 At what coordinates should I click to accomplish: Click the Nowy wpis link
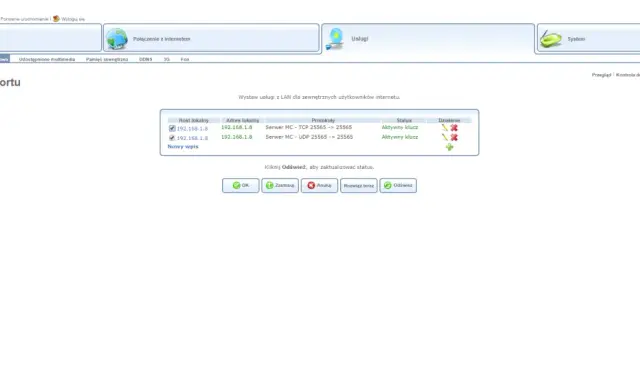coord(183,146)
